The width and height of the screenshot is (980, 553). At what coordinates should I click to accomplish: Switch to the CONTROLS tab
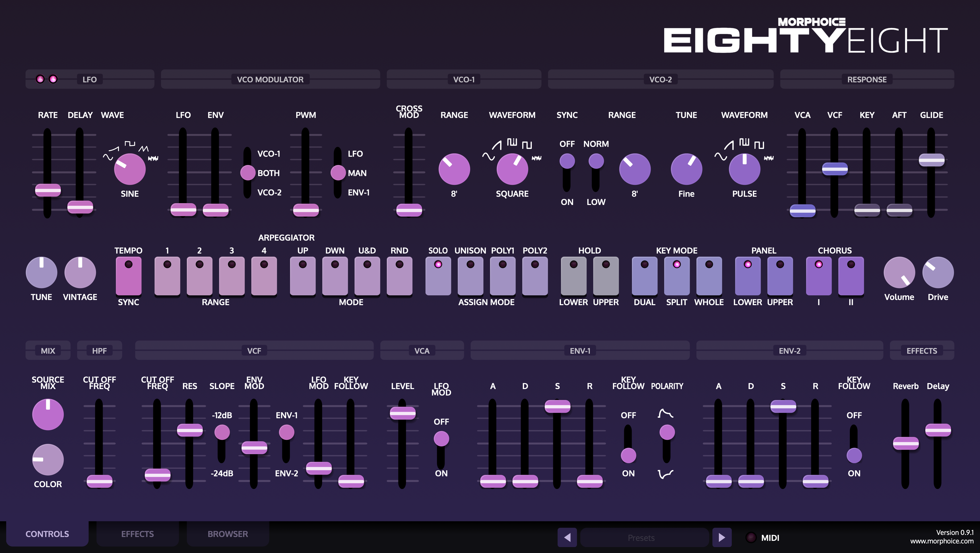(x=47, y=534)
